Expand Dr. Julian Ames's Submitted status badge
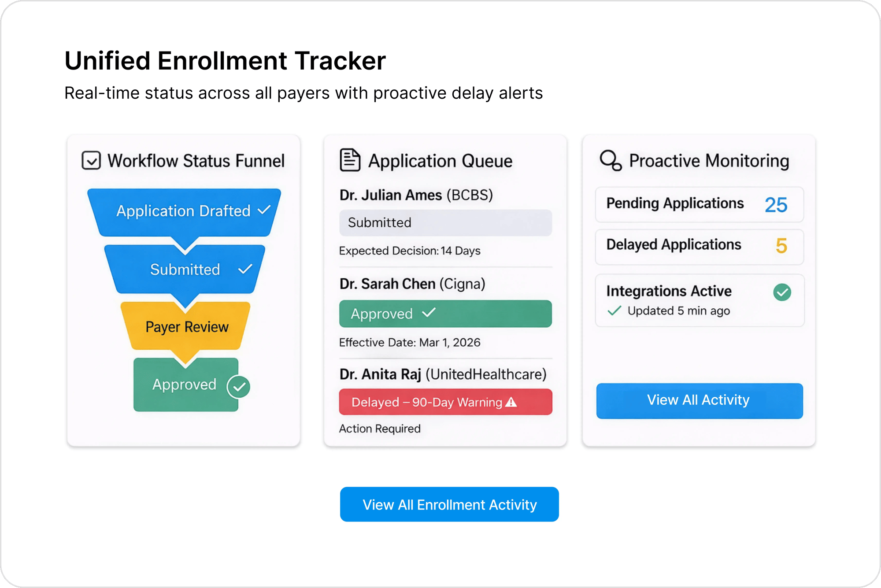This screenshot has height=588, width=881. click(445, 223)
